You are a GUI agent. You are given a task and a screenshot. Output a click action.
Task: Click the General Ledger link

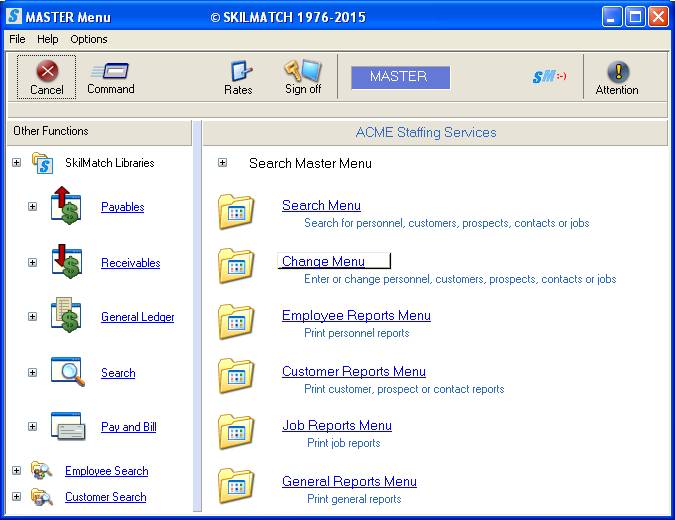137,317
